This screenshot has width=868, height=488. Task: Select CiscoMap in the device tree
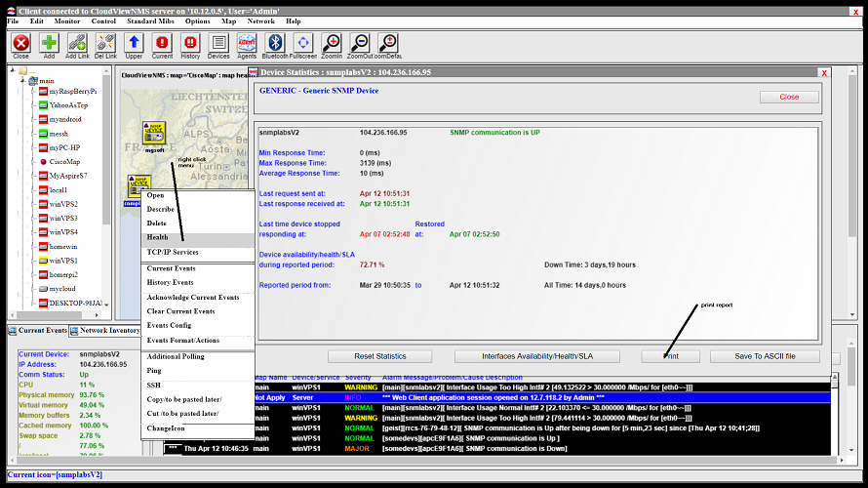[64, 161]
